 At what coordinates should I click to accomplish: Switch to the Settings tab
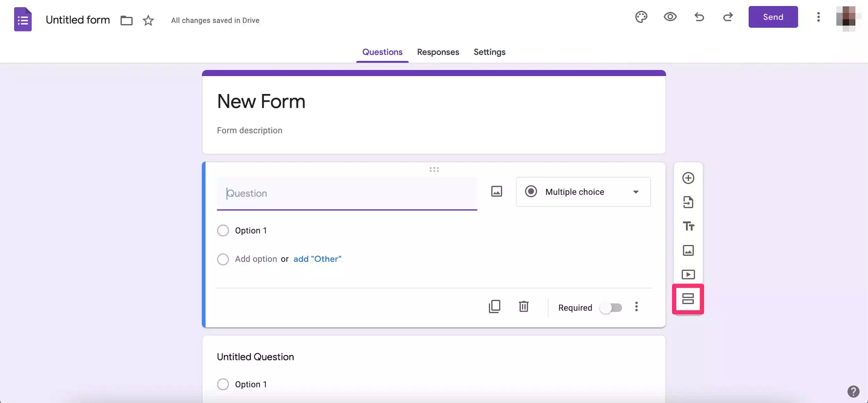(x=490, y=52)
